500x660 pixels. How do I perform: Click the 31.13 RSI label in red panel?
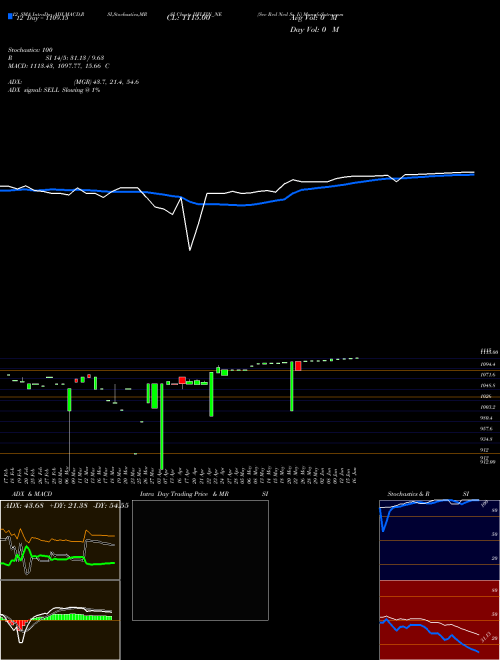[x=485, y=637]
